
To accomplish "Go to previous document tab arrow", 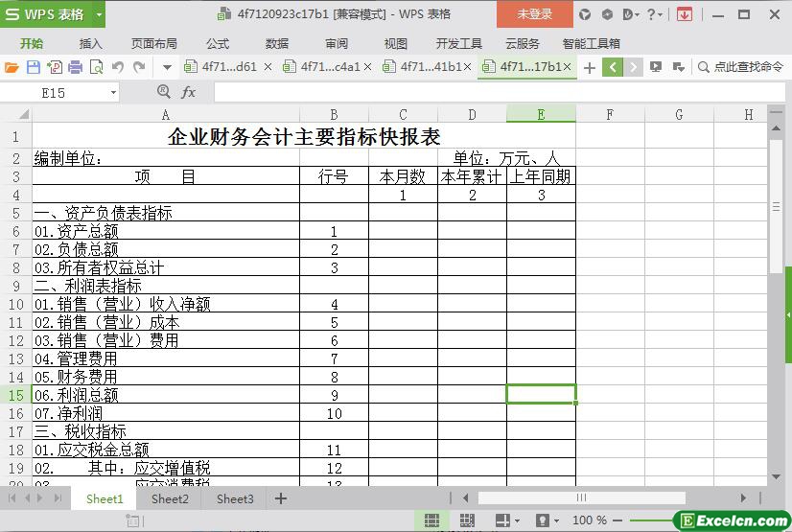I will (612, 67).
